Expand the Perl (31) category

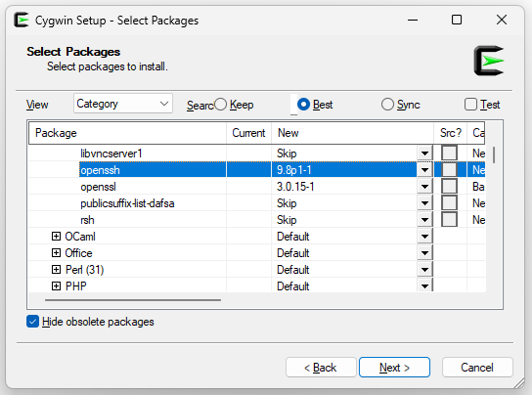pos(56,270)
